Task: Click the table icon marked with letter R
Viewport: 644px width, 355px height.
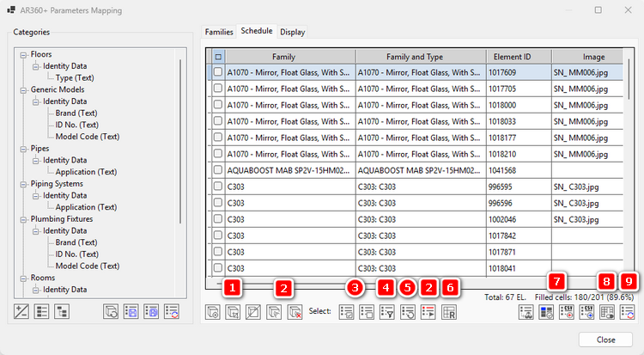Action: (x=449, y=312)
